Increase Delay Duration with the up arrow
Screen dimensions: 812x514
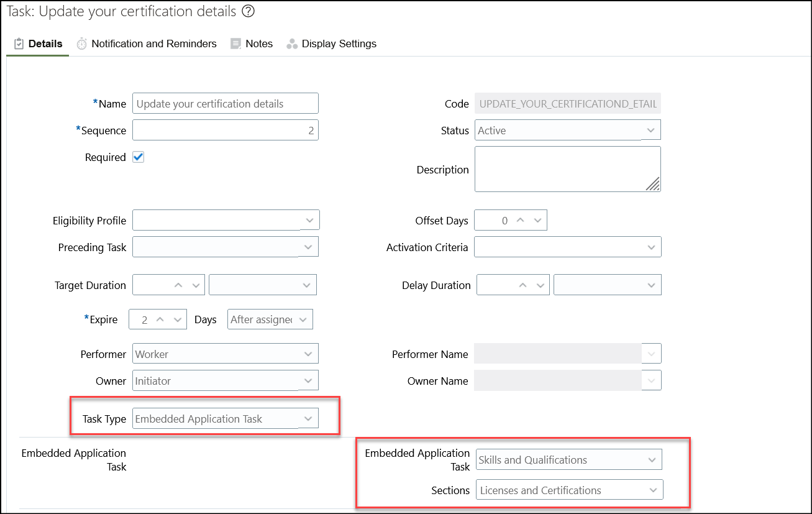[523, 285]
